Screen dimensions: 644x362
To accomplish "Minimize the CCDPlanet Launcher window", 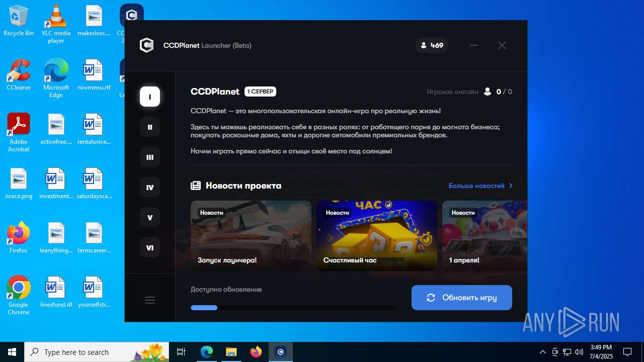I will click(x=474, y=45).
